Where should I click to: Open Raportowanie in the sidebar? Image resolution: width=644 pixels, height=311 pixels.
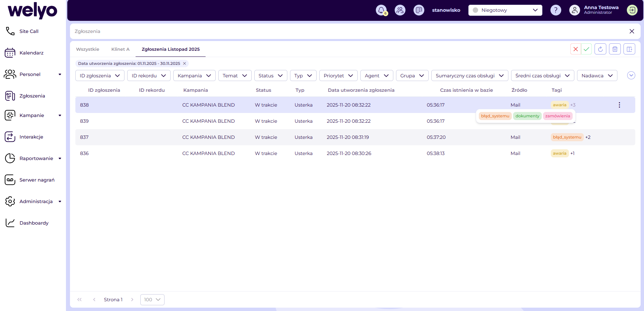(36, 158)
